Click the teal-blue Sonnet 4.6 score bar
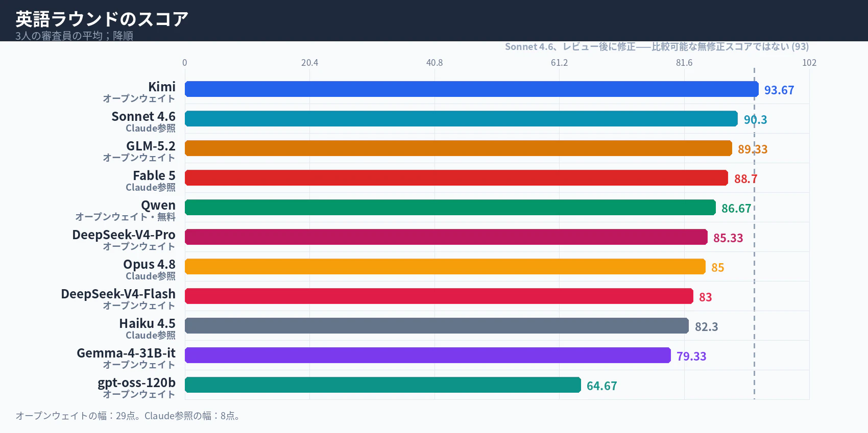The image size is (868, 433). coord(461,118)
